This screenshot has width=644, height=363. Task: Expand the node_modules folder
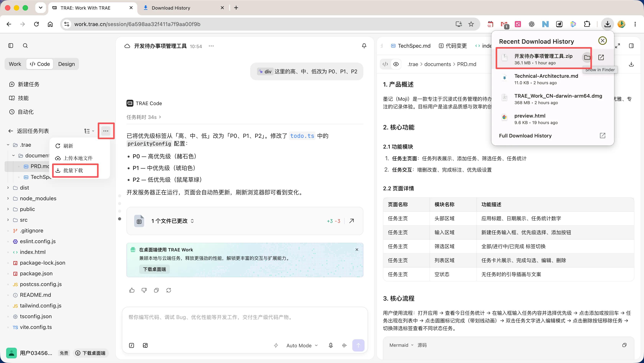8,199
